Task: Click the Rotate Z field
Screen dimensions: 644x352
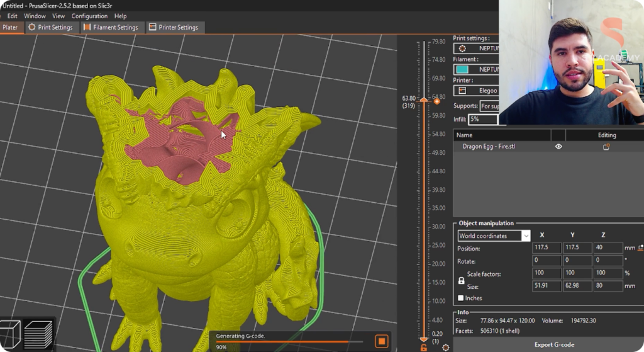Action: (608, 260)
